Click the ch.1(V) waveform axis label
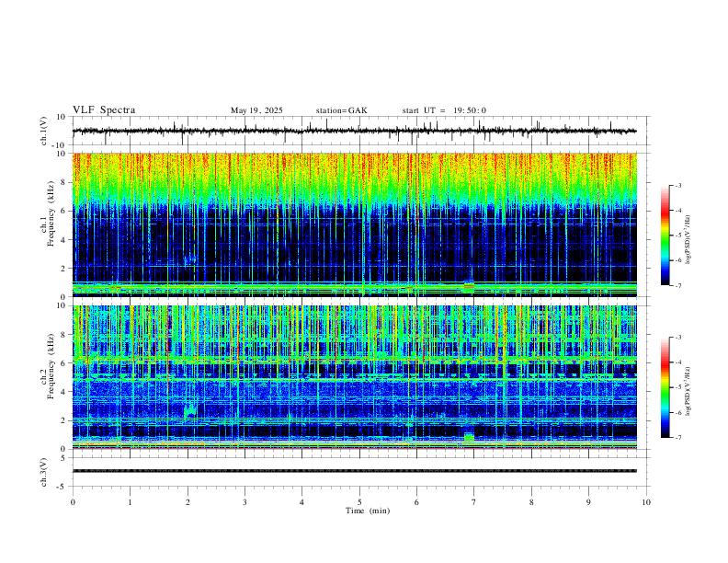Image resolution: width=728 pixels, height=563 pixels. (x=44, y=131)
